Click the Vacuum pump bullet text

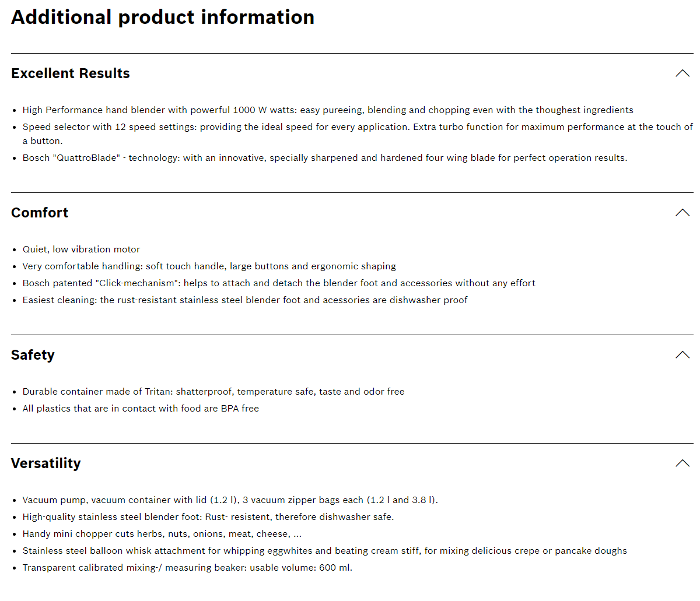pos(230,500)
